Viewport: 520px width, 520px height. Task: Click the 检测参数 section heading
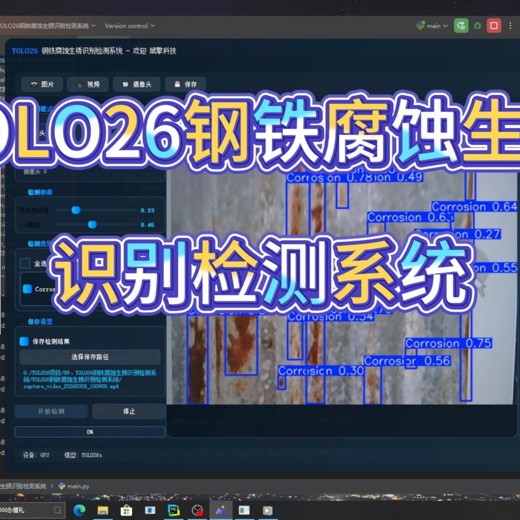pos(40,192)
